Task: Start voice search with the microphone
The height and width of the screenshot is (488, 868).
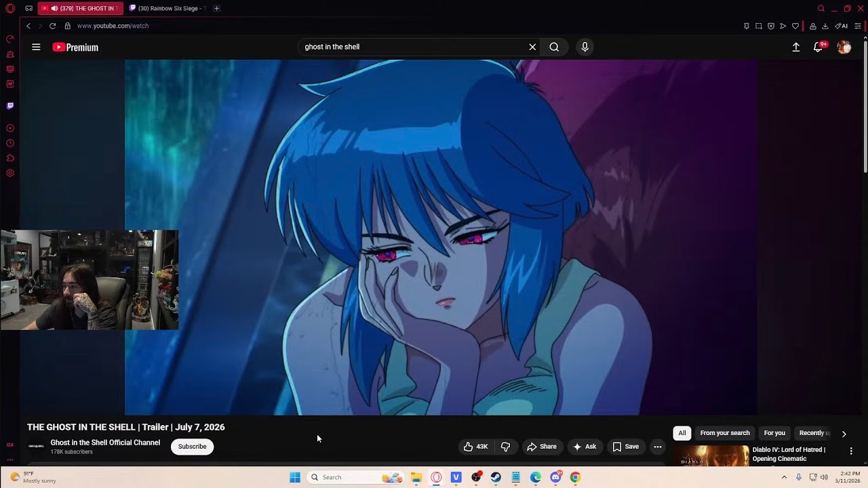Action: 585,47
